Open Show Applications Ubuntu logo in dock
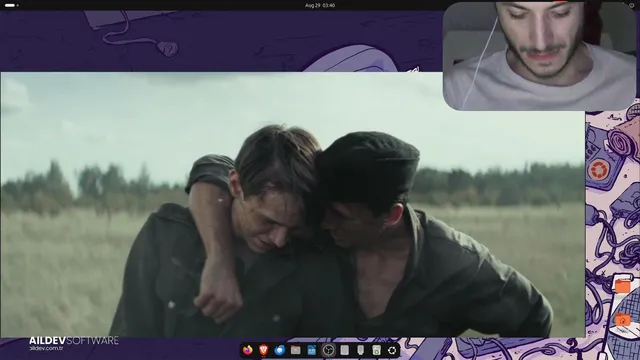 (392, 350)
